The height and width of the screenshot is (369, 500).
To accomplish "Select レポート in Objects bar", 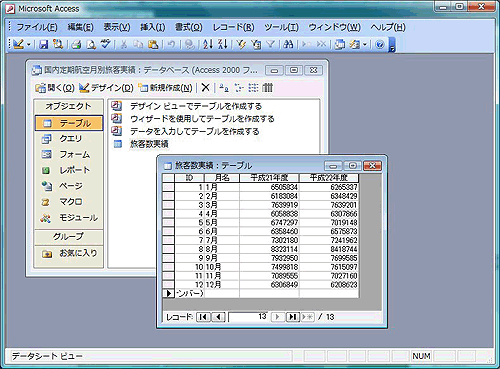I will click(x=69, y=170).
